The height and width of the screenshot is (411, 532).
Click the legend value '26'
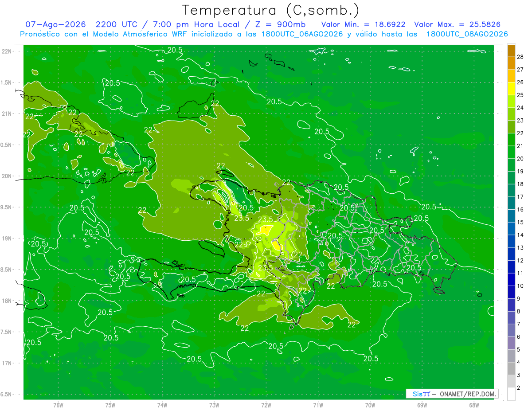[x=521, y=82]
